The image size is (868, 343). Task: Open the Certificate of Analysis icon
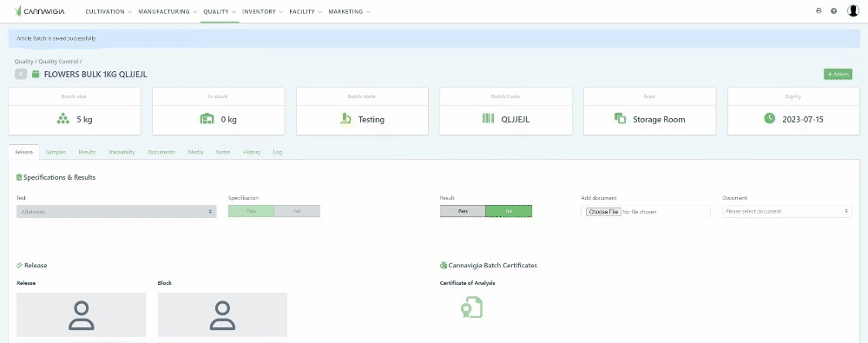[471, 307]
